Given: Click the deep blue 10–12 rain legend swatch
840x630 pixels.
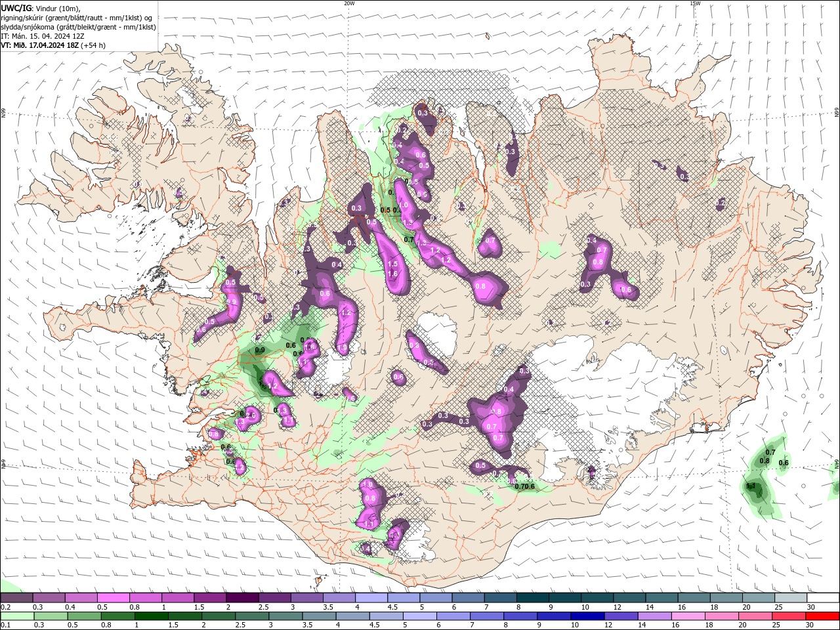Looking at the screenshot, I should 587,616.
